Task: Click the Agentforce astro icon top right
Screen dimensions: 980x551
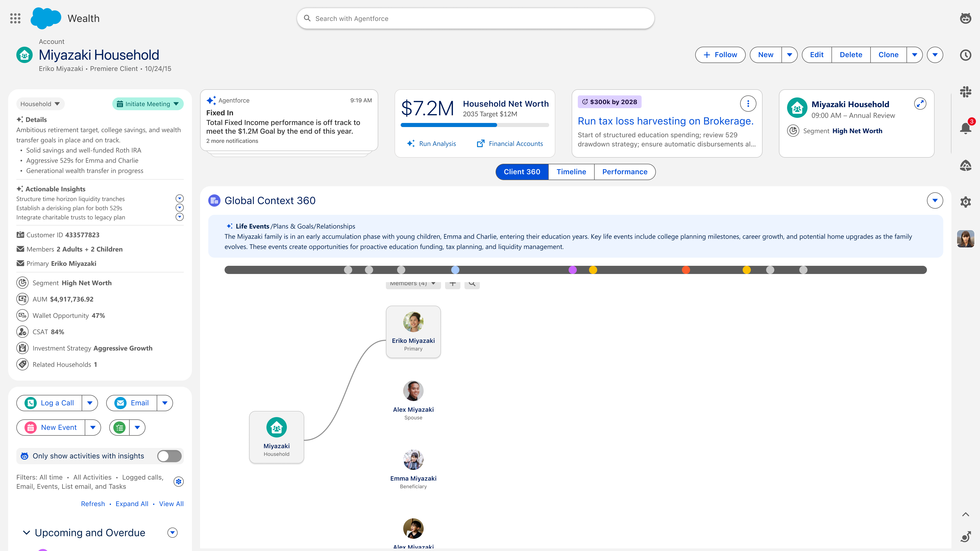Action: click(x=965, y=18)
